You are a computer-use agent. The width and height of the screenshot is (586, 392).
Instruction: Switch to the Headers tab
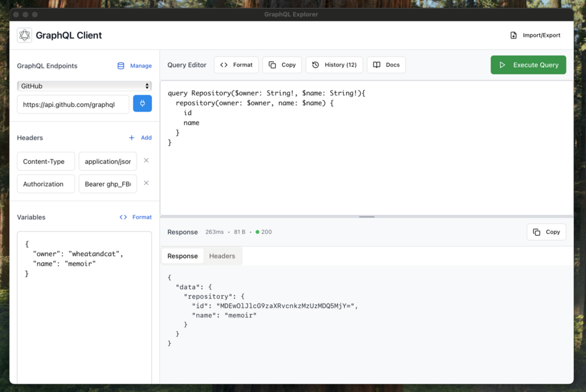click(222, 256)
